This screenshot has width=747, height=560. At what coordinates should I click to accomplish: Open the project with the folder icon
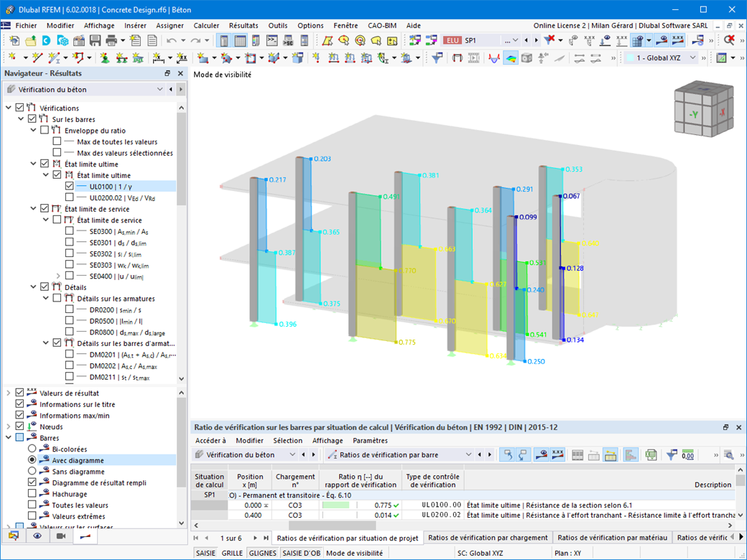click(x=30, y=41)
